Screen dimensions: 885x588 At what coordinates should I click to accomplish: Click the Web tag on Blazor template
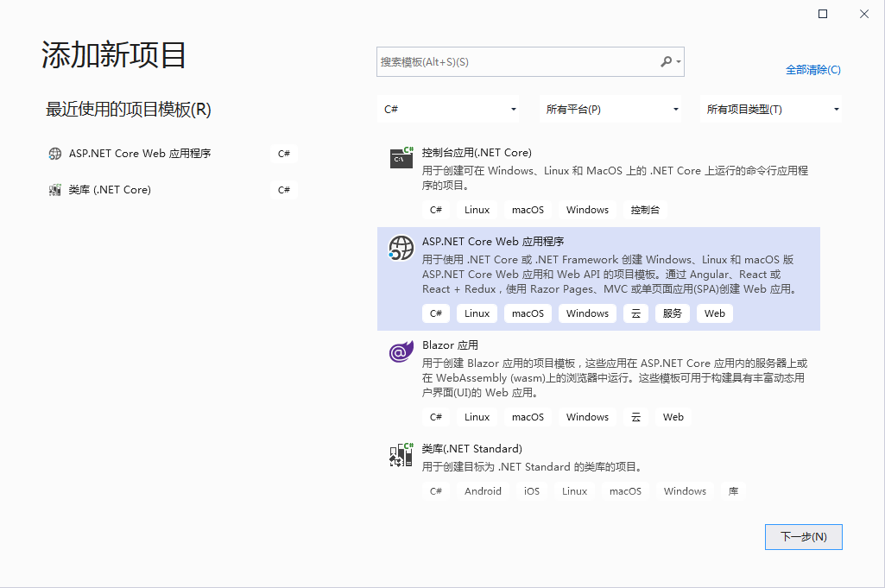click(673, 417)
